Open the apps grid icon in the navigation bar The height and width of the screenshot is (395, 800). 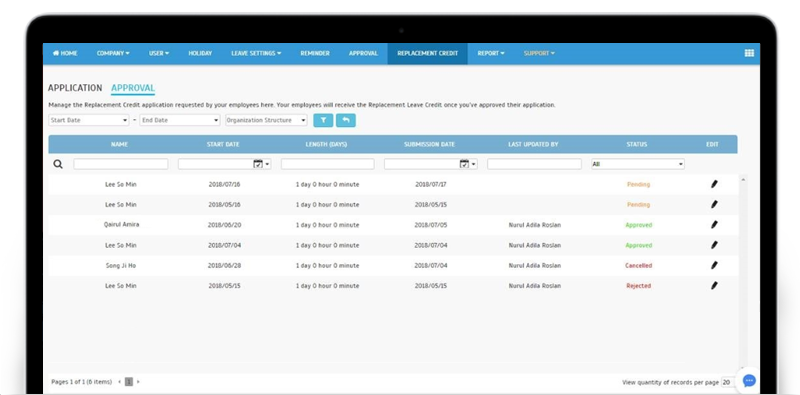pos(749,53)
